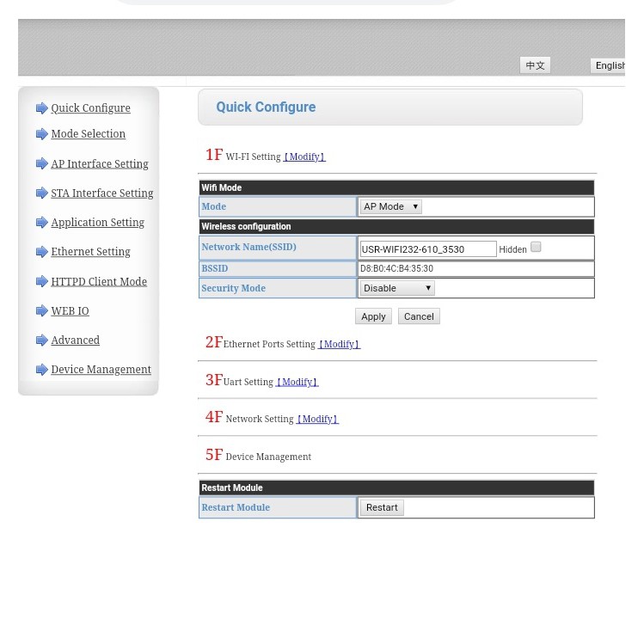Click arrow icon beside Quick Configure
644x644 pixels.
click(41, 108)
